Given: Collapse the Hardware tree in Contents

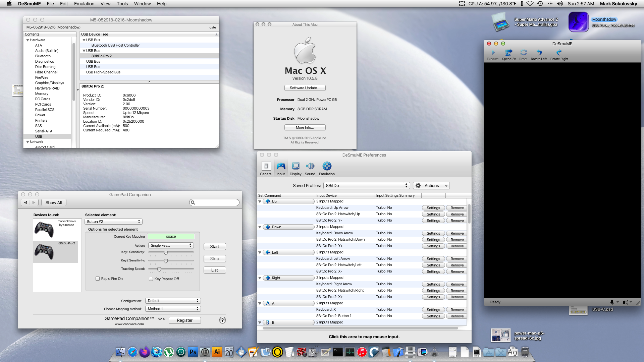Looking at the screenshot, I should [x=28, y=40].
